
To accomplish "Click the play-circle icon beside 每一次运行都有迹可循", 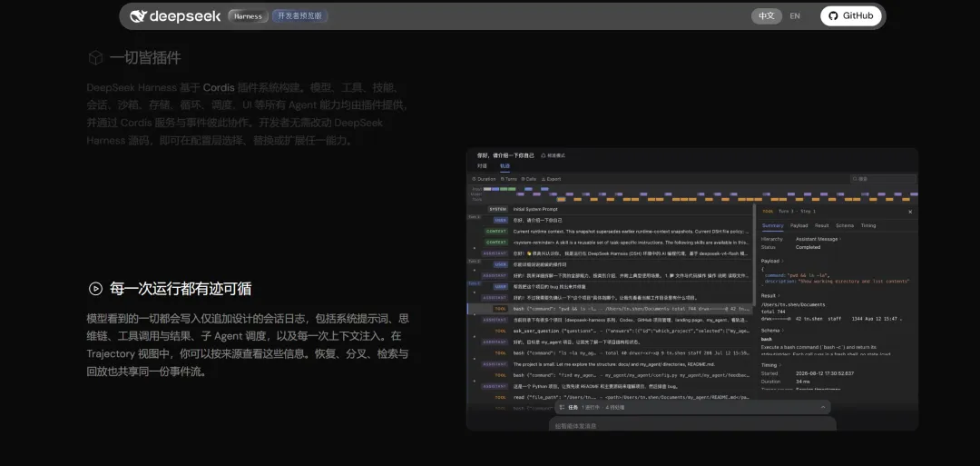I will [95, 288].
